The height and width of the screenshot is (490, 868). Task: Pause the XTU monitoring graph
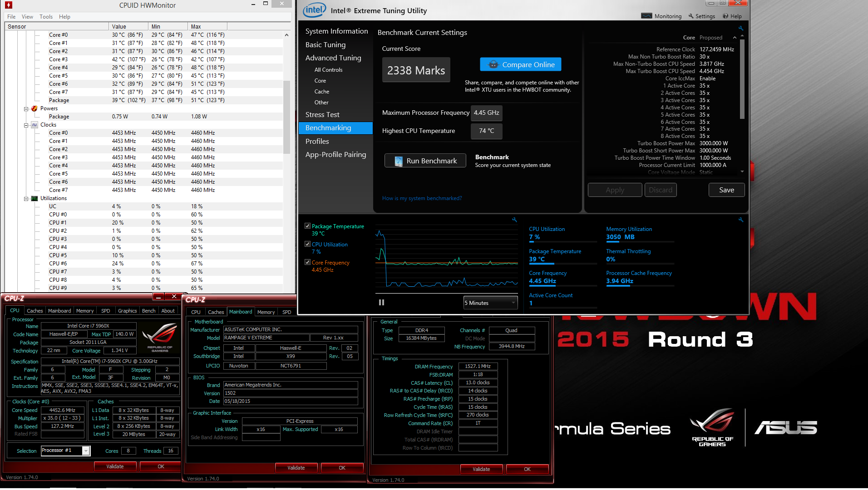pyautogui.click(x=381, y=302)
